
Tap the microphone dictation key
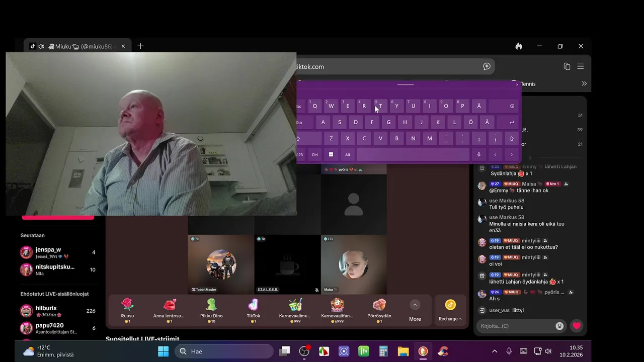pyautogui.click(x=479, y=154)
